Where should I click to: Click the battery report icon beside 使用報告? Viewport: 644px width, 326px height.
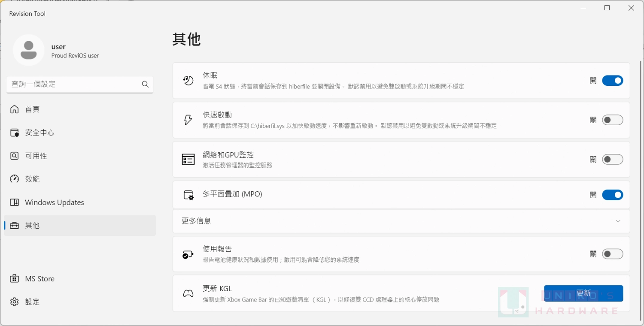[188, 254]
